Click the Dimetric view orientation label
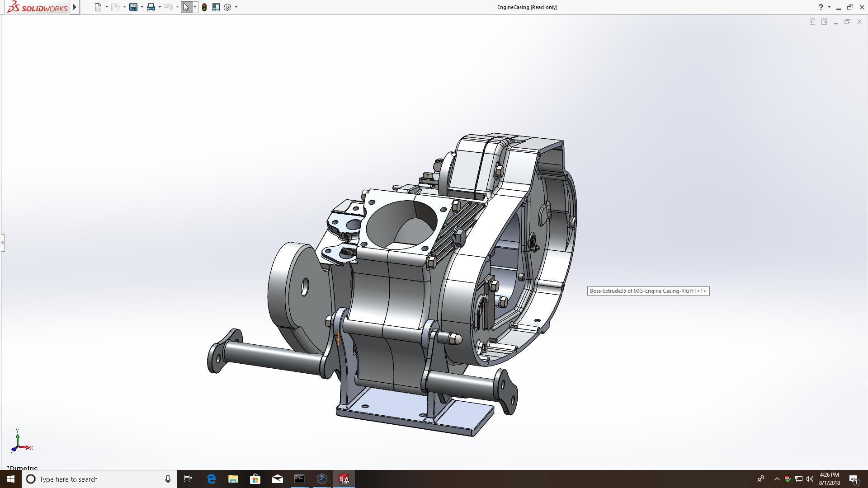 point(23,468)
